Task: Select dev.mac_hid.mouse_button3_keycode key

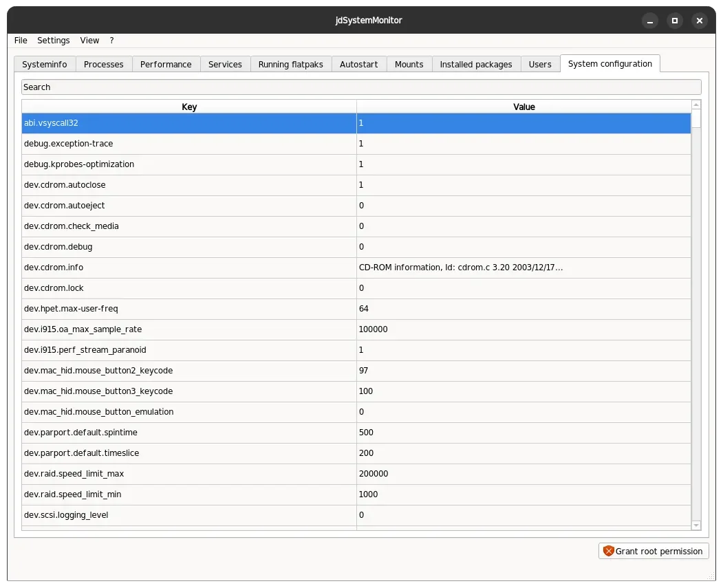Action: pos(189,391)
